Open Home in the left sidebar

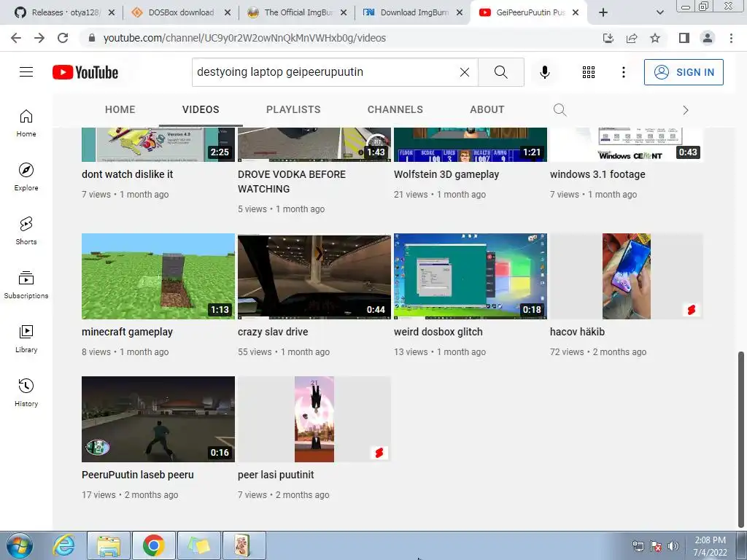click(x=26, y=122)
